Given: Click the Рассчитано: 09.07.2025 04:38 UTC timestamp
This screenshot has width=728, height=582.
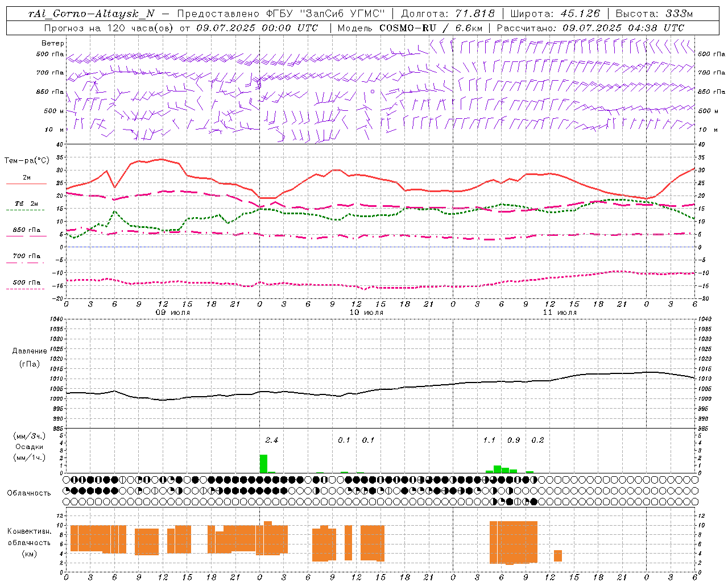Looking at the screenshot, I should coord(590,28).
